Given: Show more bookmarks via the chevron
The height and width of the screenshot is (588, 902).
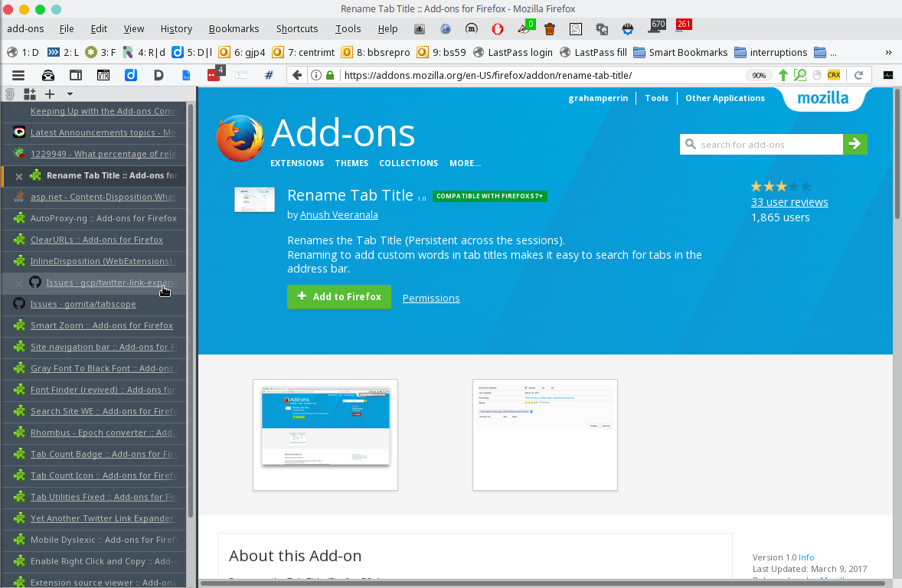Looking at the screenshot, I should pos(888,52).
